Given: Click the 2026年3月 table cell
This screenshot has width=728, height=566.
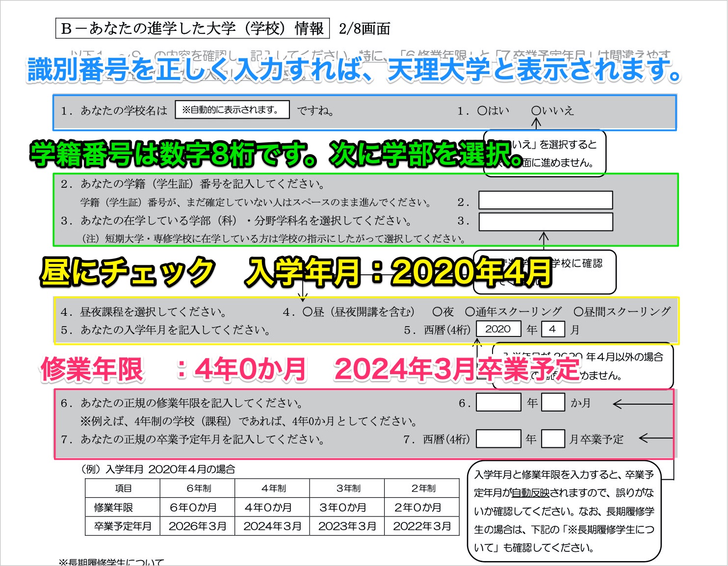Looking at the screenshot, I should click(x=198, y=526).
